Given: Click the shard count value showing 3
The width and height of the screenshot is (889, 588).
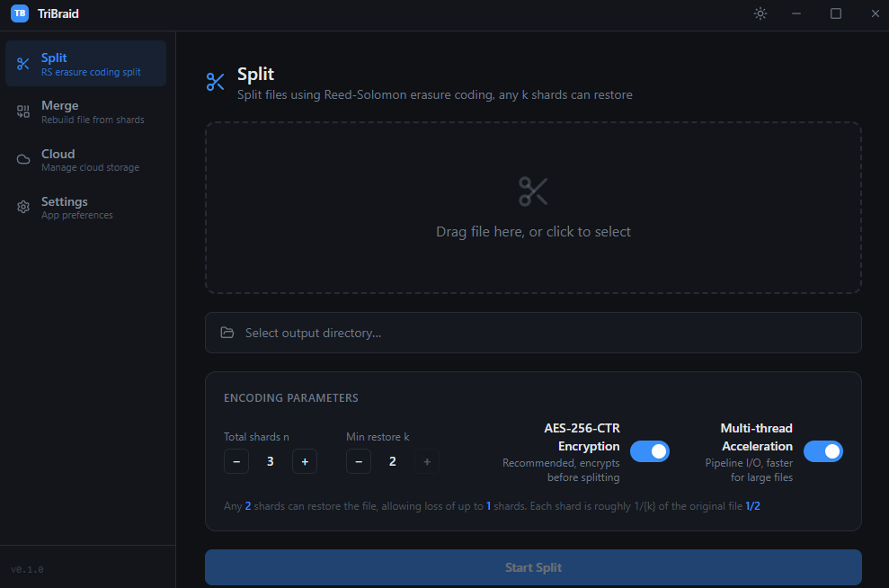Looking at the screenshot, I should point(270,460).
